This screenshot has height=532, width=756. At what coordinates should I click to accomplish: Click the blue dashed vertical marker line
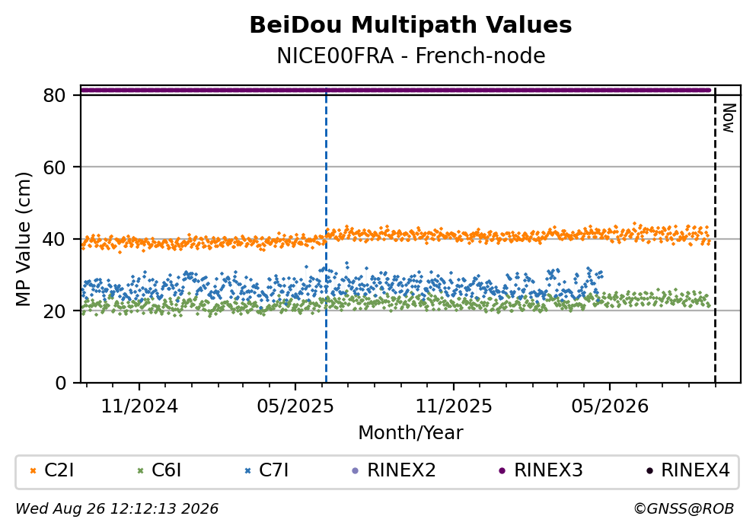coord(327,236)
